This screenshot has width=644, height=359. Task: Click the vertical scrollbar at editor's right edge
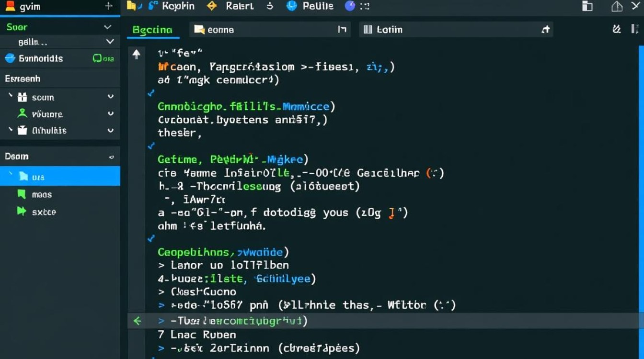click(x=641, y=191)
